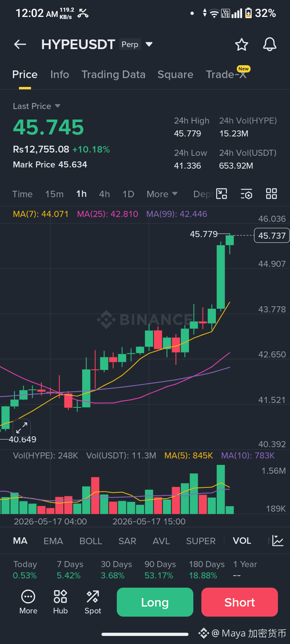Toggle AVL indicator
Screen dimensions: 290x644
click(x=161, y=541)
